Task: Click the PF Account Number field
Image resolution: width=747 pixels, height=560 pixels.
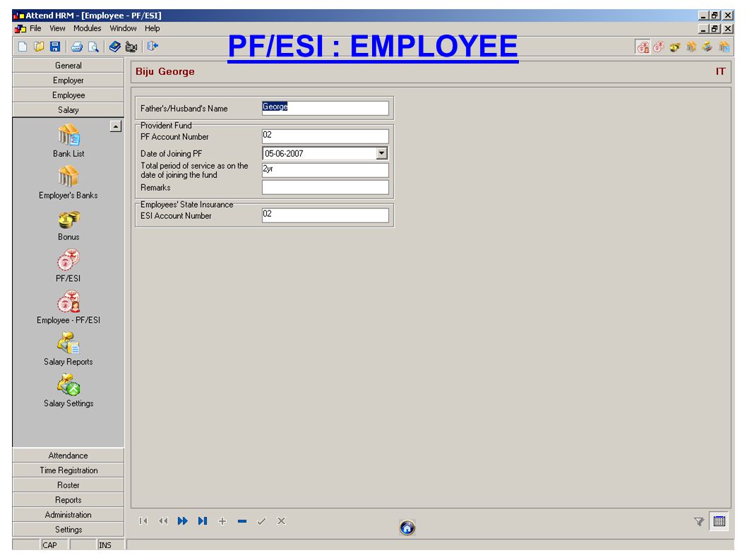Action: click(325, 136)
